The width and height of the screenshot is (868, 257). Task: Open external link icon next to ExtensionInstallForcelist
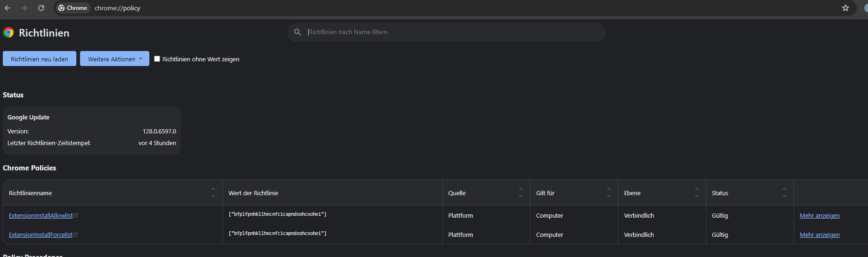76,235
